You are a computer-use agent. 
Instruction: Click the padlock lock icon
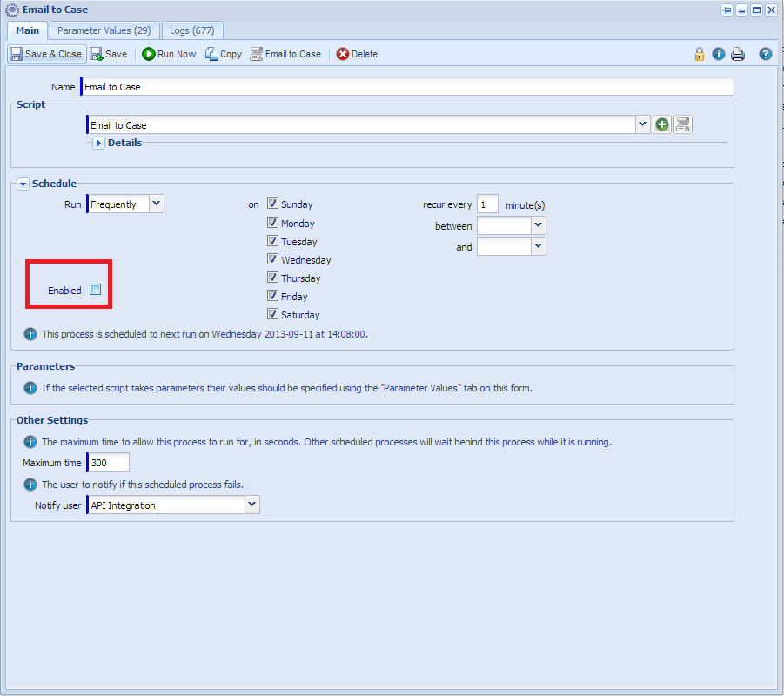coord(700,54)
